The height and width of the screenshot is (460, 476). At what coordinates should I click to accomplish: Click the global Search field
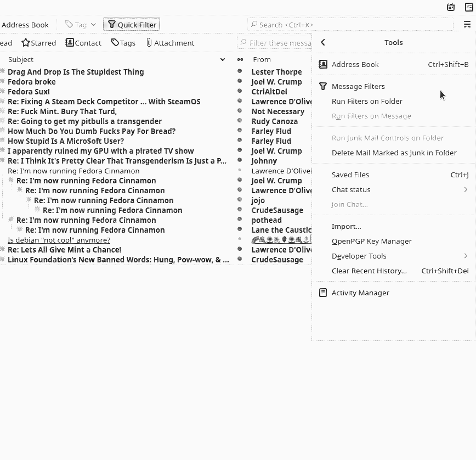(x=350, y=25)
